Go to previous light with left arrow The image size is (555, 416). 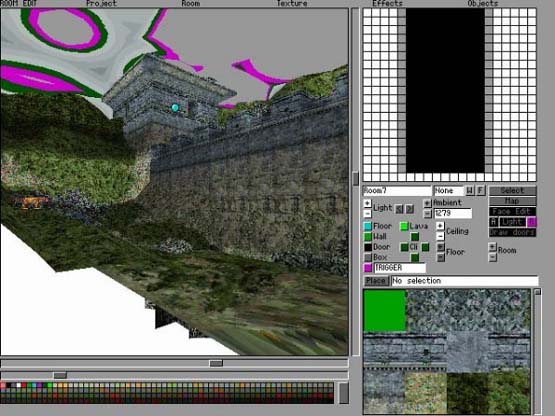(x=399, y=209)
